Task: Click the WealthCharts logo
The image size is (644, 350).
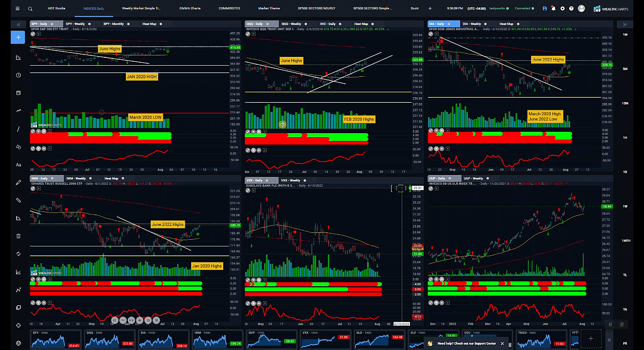Action: click(x=610, y=9)
